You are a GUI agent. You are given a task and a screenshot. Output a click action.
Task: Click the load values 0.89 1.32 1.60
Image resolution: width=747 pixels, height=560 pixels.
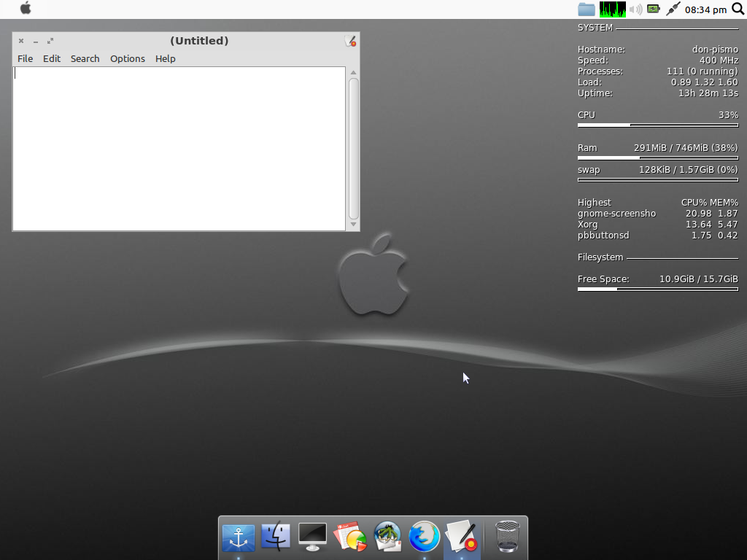705,82
